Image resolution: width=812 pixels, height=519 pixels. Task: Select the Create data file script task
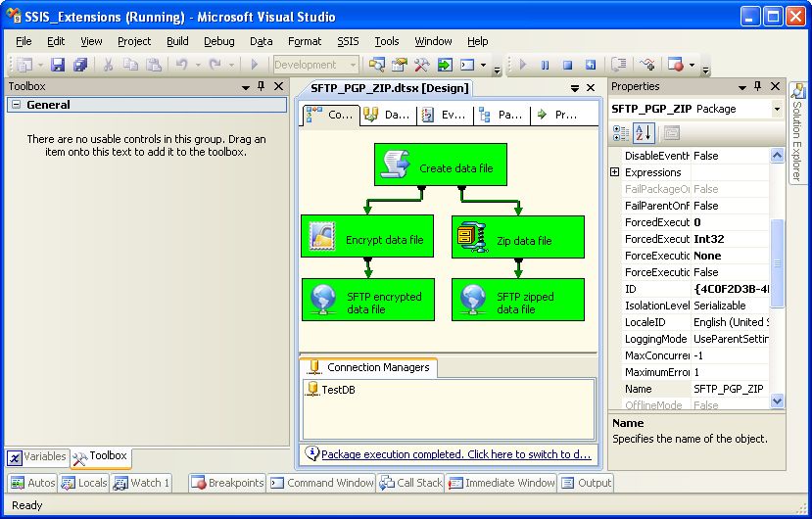pyautogui.click(x=441, y=165)
